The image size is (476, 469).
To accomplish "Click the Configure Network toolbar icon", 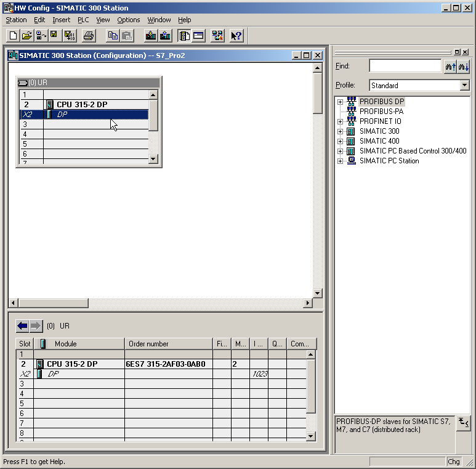I will tap(217, 36).
